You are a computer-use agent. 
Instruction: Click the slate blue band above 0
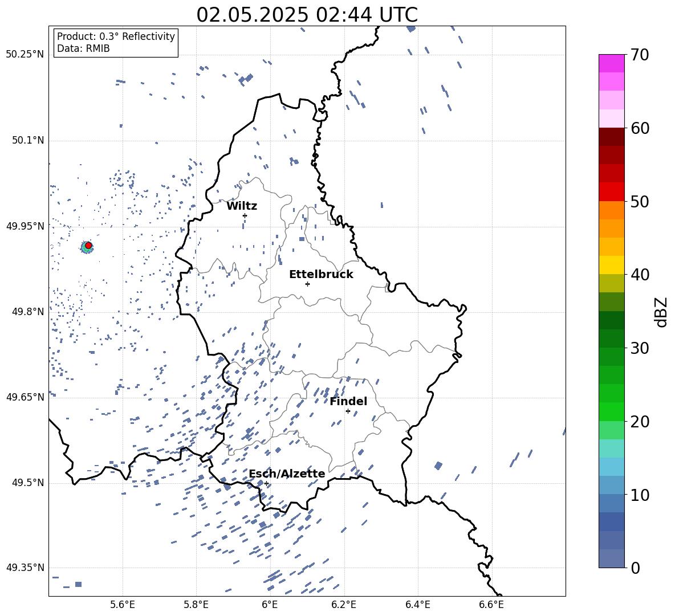611,558
